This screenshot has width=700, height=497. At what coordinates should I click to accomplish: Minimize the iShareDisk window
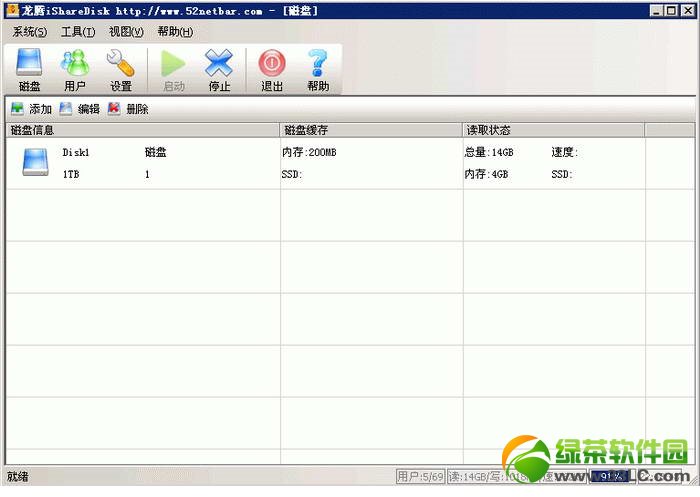(656, 10)
